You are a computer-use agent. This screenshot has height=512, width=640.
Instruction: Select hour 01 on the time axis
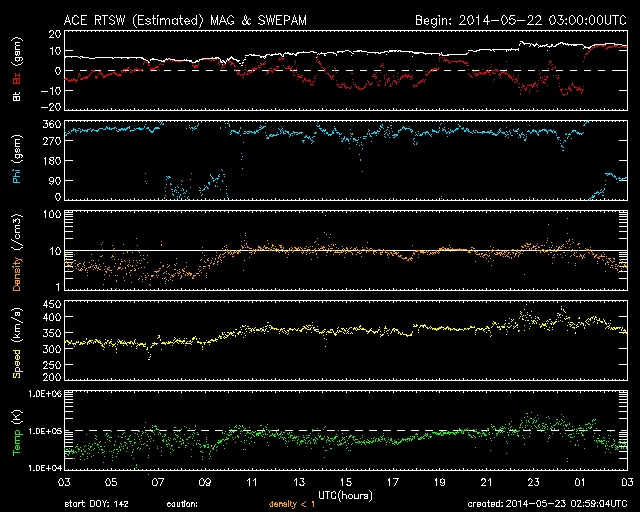pyautogui.click(x=579, y=483)
